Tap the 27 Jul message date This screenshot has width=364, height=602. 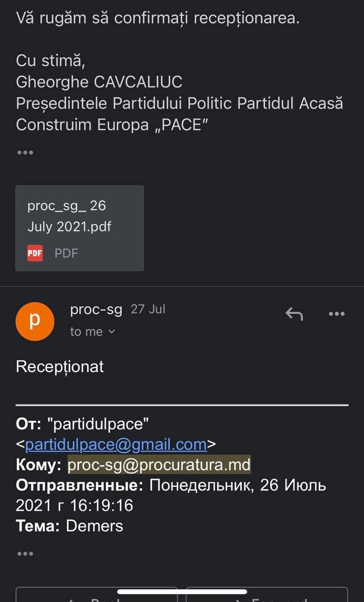tap(148, 309)
